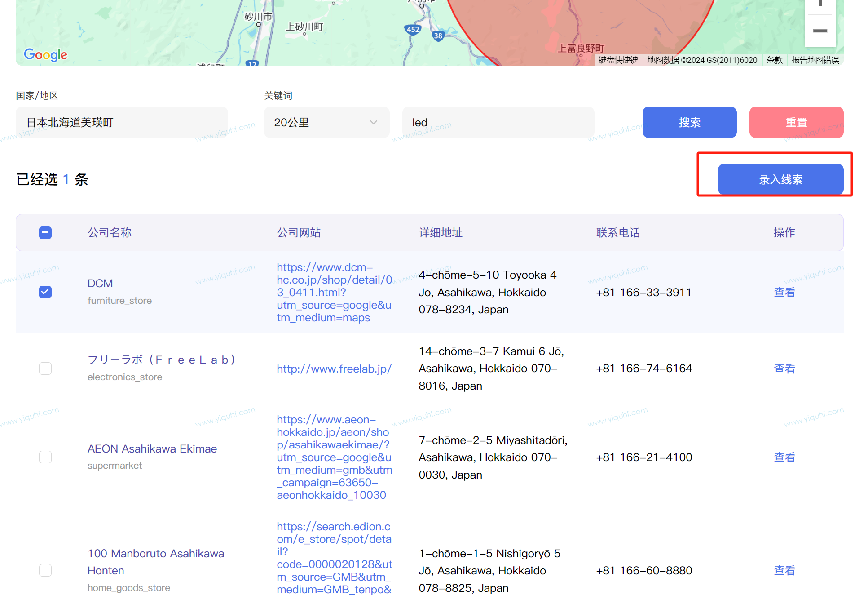Click phone number +81 166-74-6164

[x=644, y=369]
